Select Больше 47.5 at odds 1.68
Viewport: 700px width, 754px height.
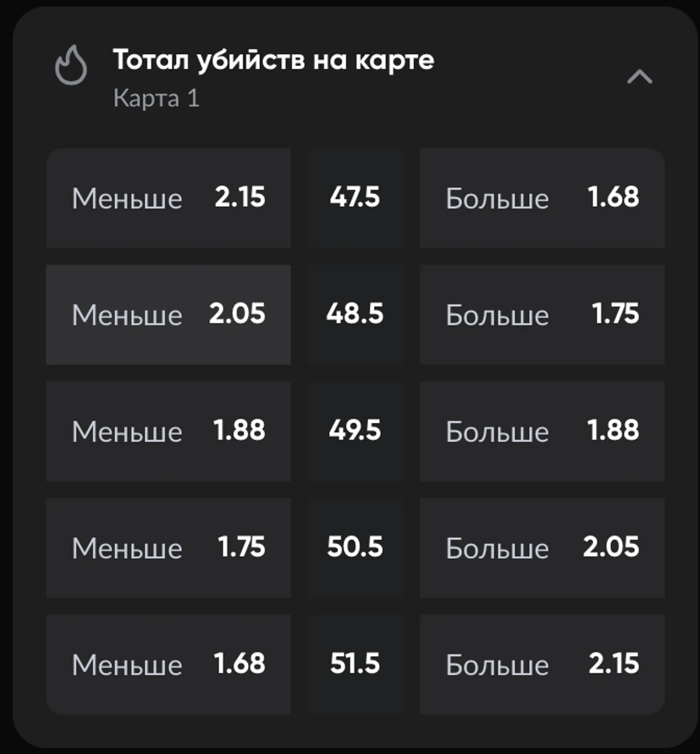542,198
